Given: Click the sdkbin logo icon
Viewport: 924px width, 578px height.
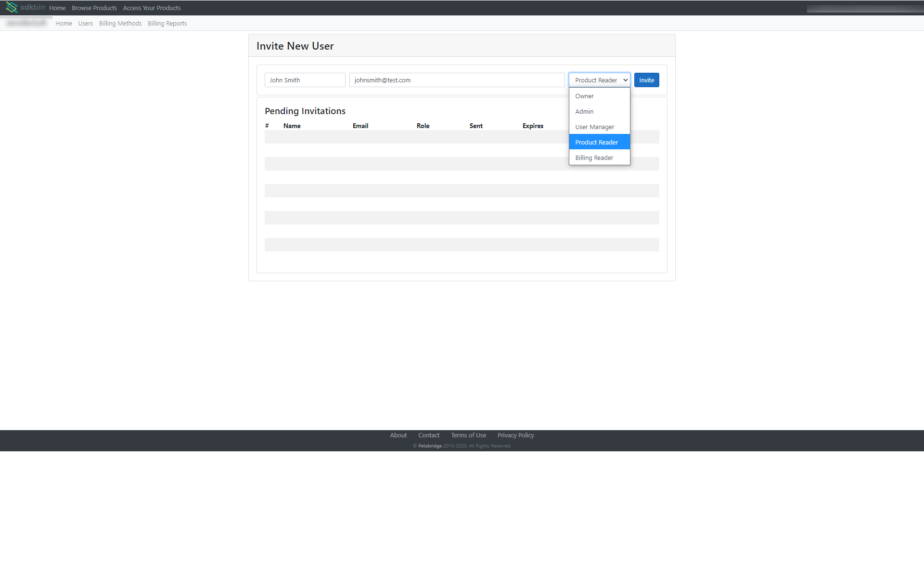Looking at the screenshot, I should pos(11,7).
